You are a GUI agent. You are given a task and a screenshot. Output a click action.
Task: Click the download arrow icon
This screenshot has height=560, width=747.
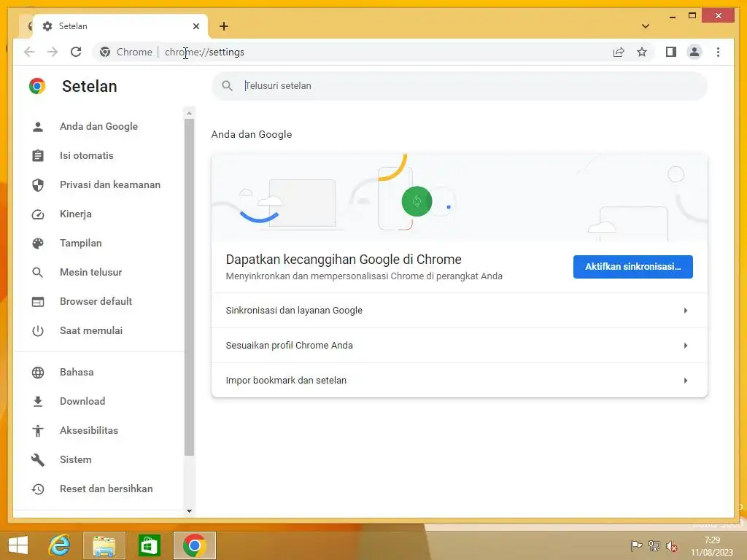[x=38, y=402]
